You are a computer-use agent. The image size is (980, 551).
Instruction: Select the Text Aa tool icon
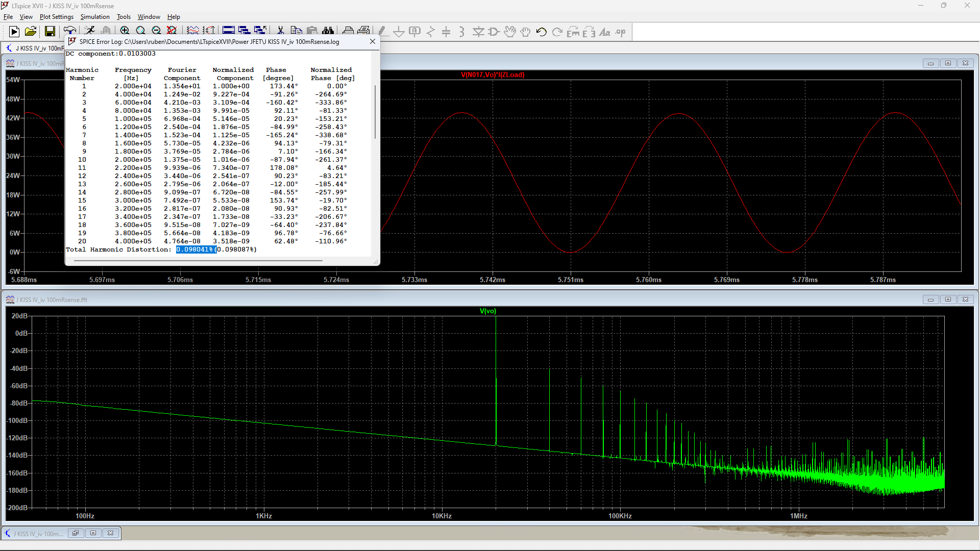click(605, 32)
